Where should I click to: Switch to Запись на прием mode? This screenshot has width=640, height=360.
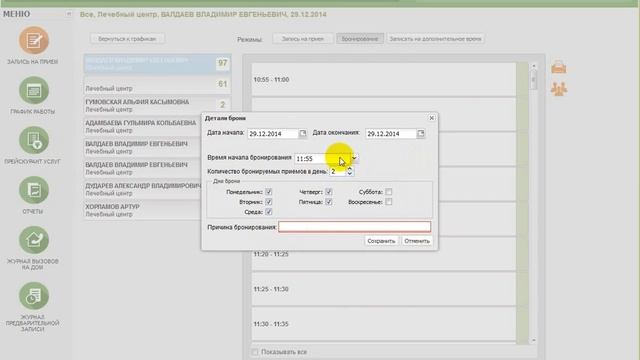pos(302,39)
